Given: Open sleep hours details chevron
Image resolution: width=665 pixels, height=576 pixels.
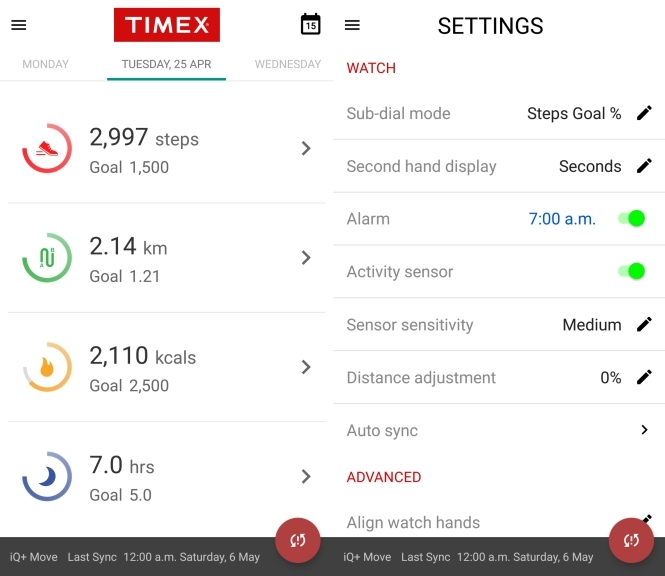Looking at the screenshot, I should (x=306, y=476).
